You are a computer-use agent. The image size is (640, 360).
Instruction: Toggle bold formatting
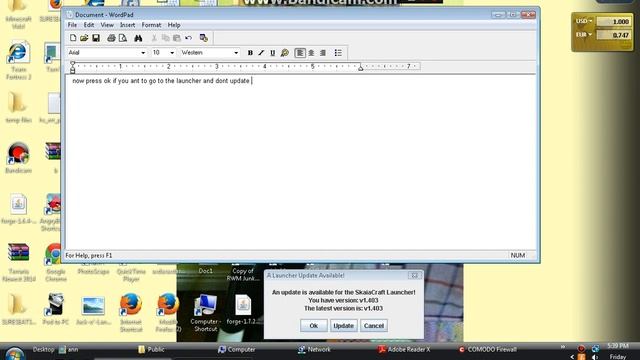pyautogui.click(x=250, y=53)
